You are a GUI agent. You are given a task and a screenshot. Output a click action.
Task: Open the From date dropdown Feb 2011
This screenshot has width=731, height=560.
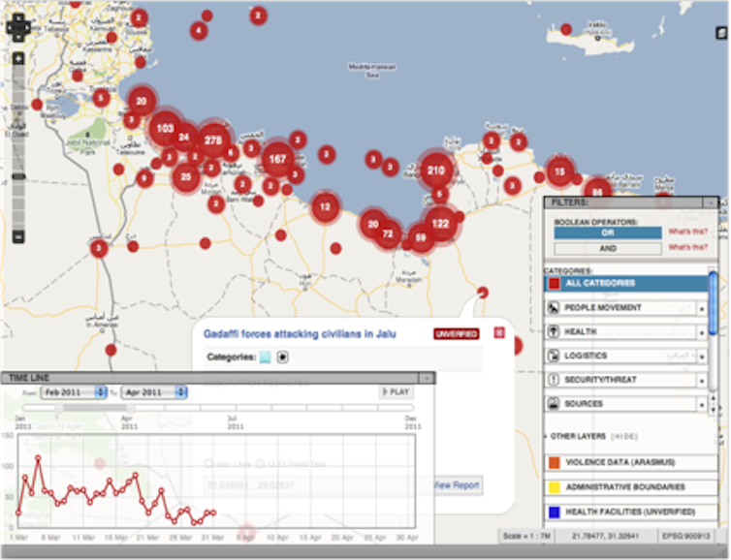click(74, 392)
